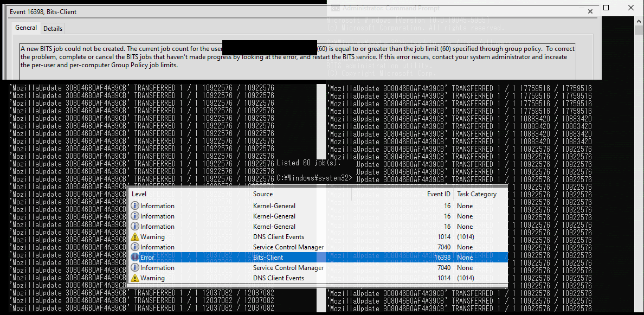The image size is (644, 315).
Task: Click the BITS job limit error description text
Action: (x=298, y=57)
